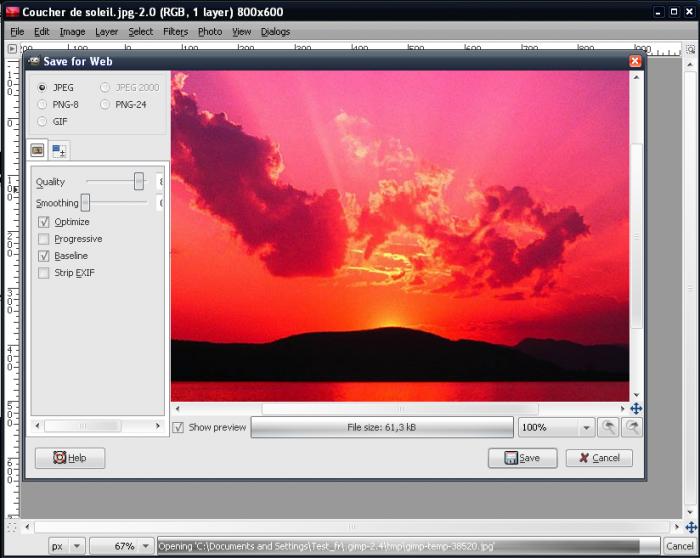Click the Save button
The image size is (700, 558).
pyautogui.click(x=522, y=458)
